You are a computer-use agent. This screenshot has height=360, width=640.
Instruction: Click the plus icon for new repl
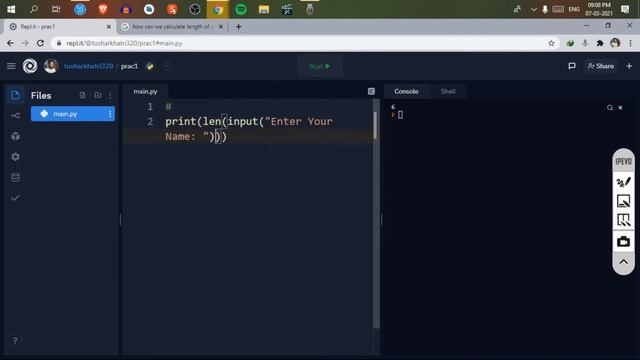click(629, 66)
